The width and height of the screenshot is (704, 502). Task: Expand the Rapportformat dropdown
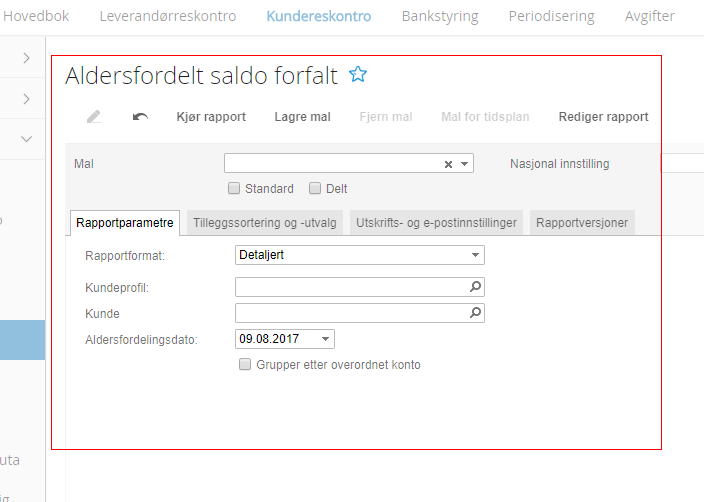(475, 255)
